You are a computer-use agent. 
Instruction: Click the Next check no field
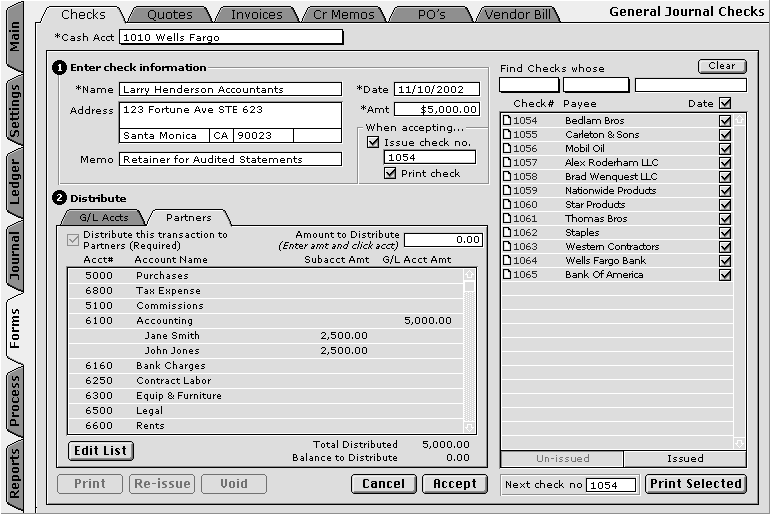[611, 485]
